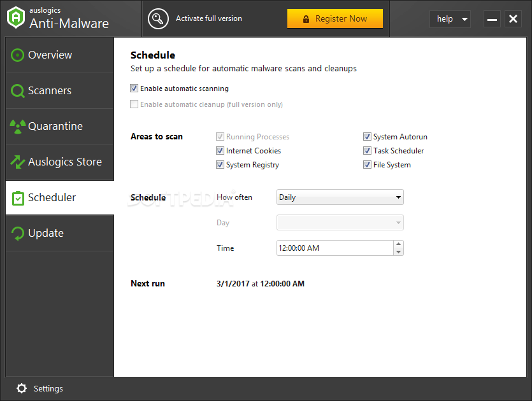Uncheck the File System scan area

click(368, 165)
